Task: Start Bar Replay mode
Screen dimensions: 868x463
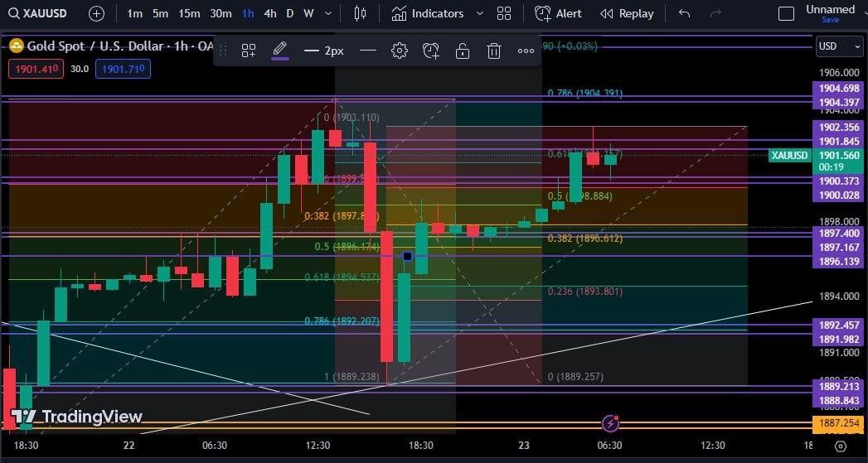Action: click(627, 13)
